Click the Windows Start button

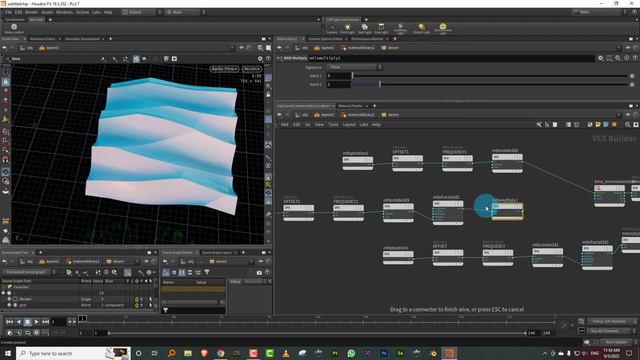[x=7, y=353]
